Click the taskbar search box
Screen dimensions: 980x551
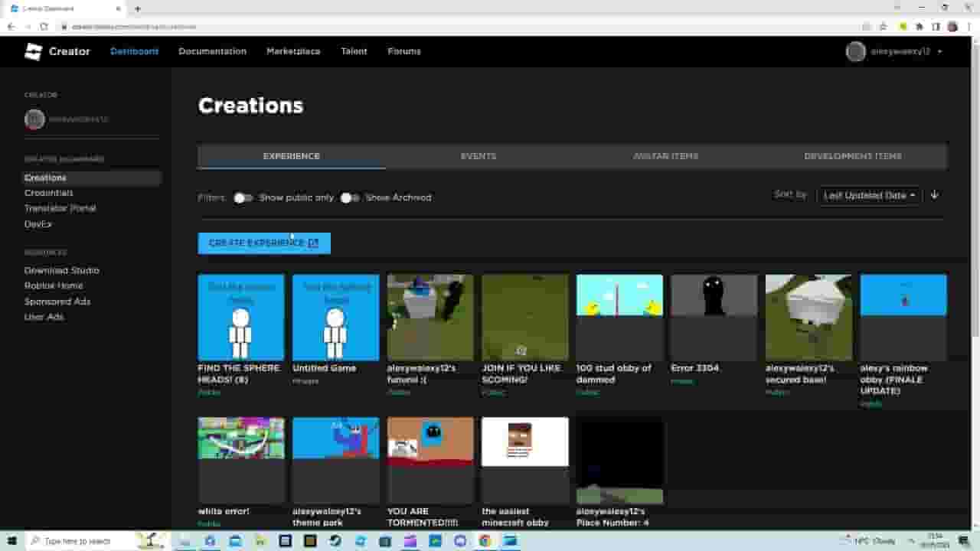(98, 541)
